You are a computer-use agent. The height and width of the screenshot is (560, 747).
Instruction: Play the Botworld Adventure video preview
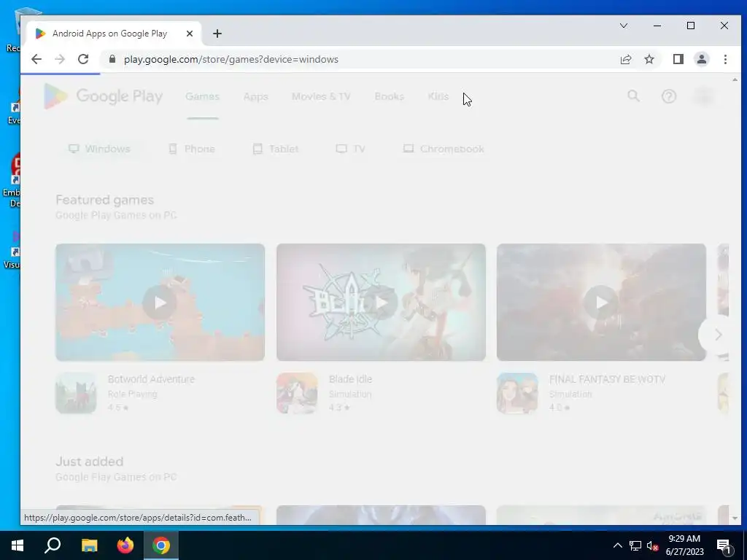160,303
